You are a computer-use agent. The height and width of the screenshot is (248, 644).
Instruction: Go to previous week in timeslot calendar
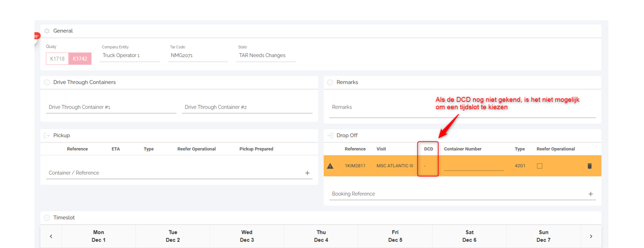[51, 236]
